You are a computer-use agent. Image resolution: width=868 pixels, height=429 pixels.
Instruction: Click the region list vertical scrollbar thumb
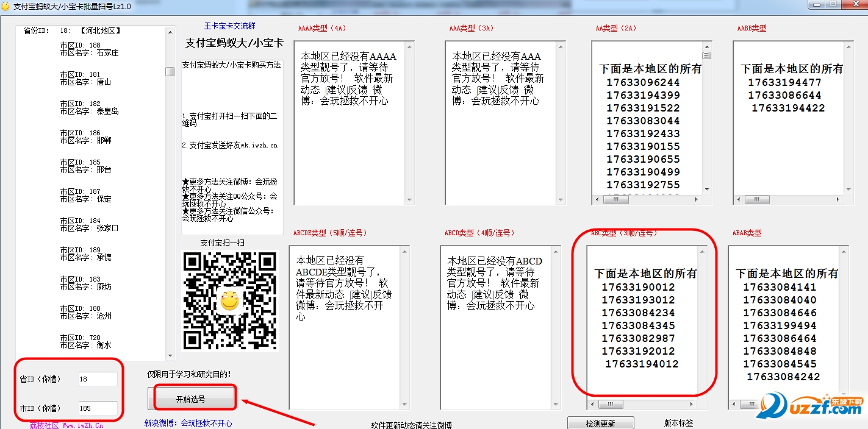click(170, 71)
